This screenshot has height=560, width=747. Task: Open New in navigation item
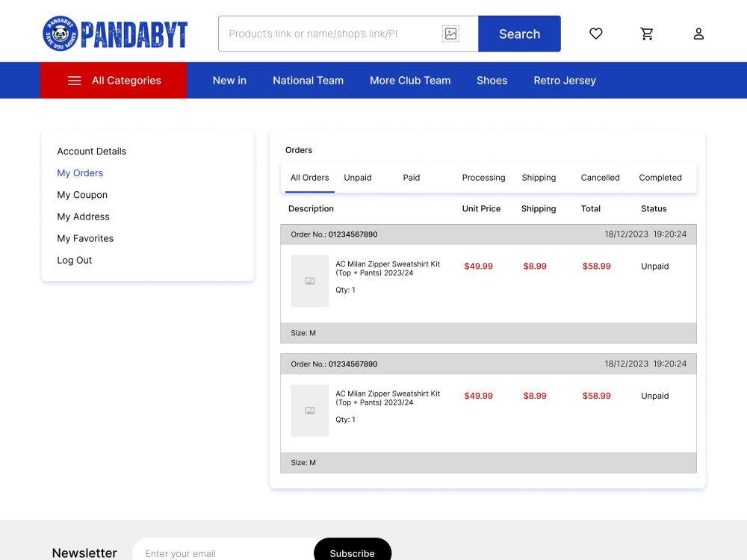229,81
